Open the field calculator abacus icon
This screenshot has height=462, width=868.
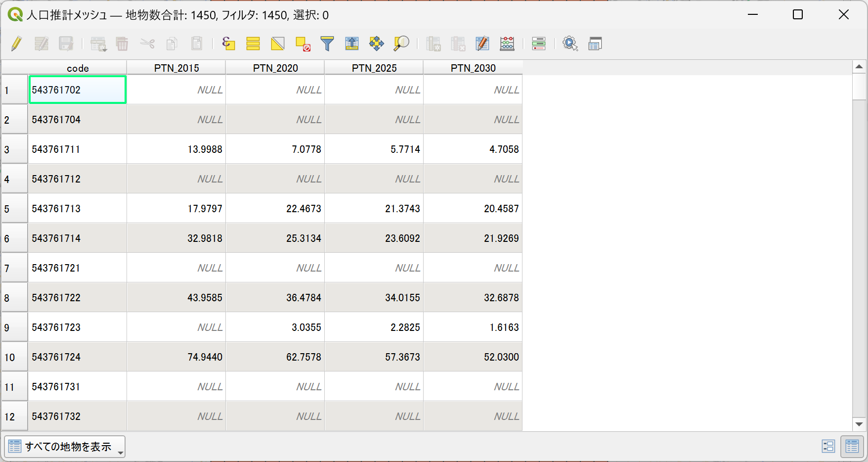(x=507, y=44)
